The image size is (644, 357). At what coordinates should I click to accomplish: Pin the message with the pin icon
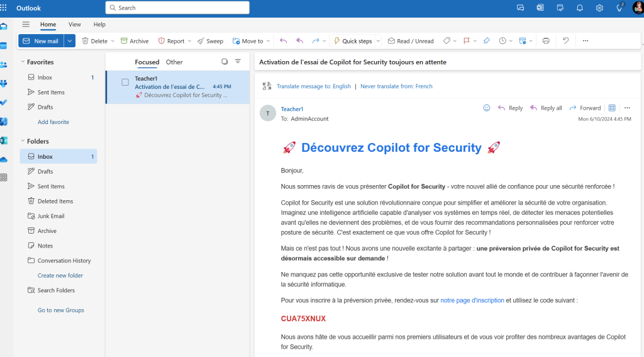[x=486, y=41]
